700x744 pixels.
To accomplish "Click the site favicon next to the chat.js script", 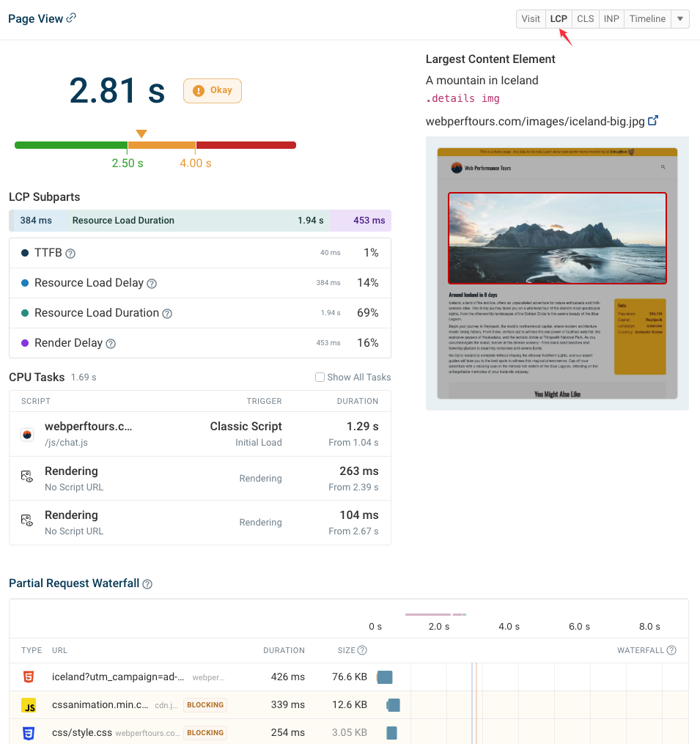I will (x=27, y=433).
